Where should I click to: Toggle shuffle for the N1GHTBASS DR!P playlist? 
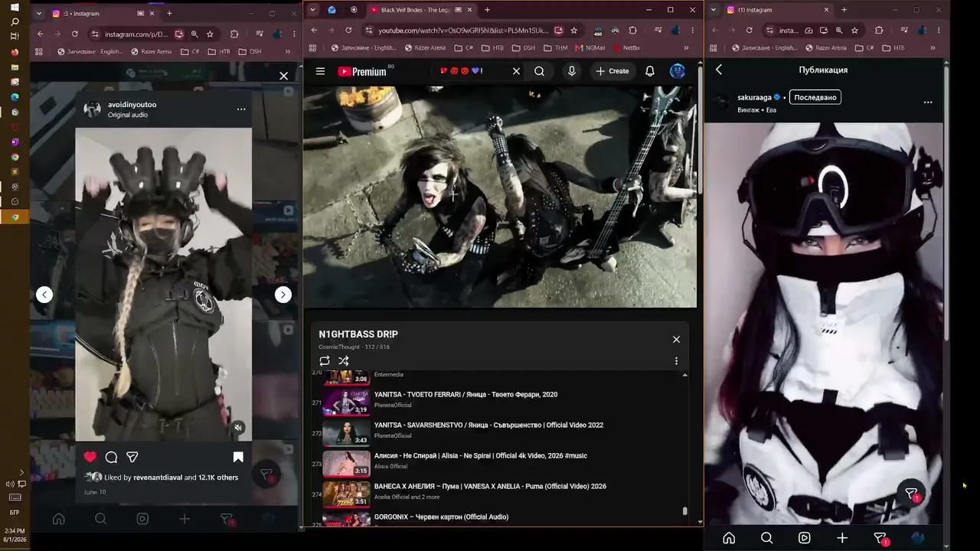(344, 360)
